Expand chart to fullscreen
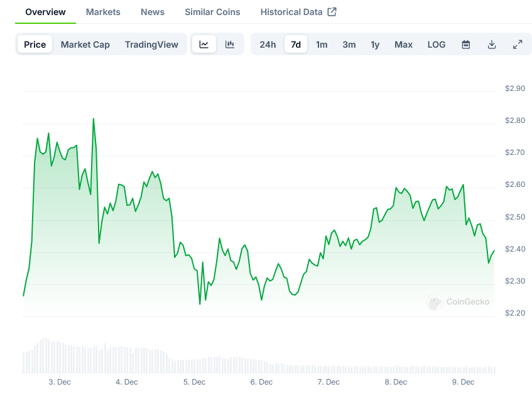 (518, 45)
